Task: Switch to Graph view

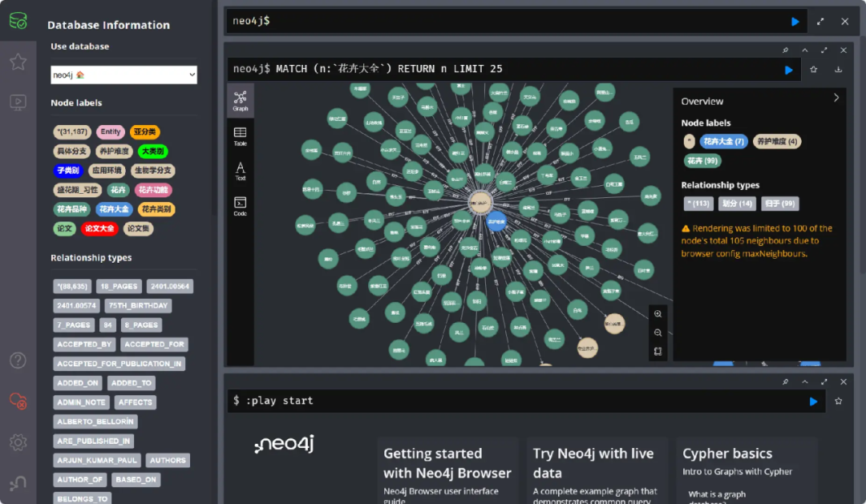Action: coord(241,101)
